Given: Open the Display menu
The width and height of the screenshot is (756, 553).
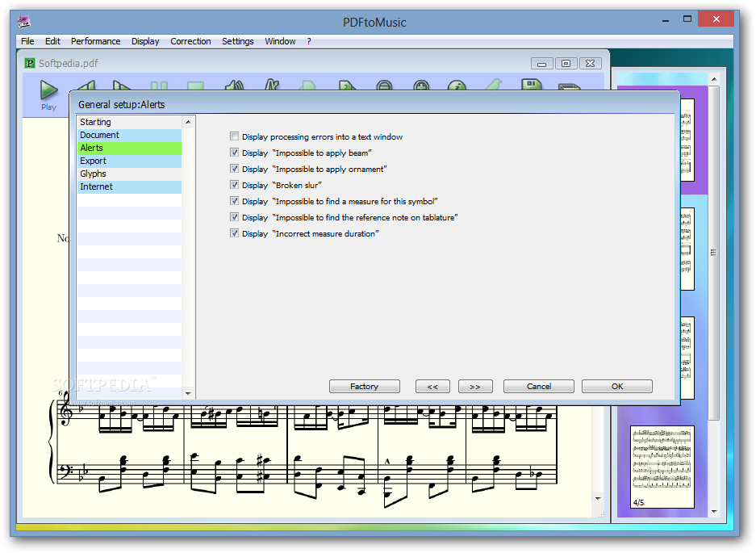Looking at the screenshot, I should (145, 41).
